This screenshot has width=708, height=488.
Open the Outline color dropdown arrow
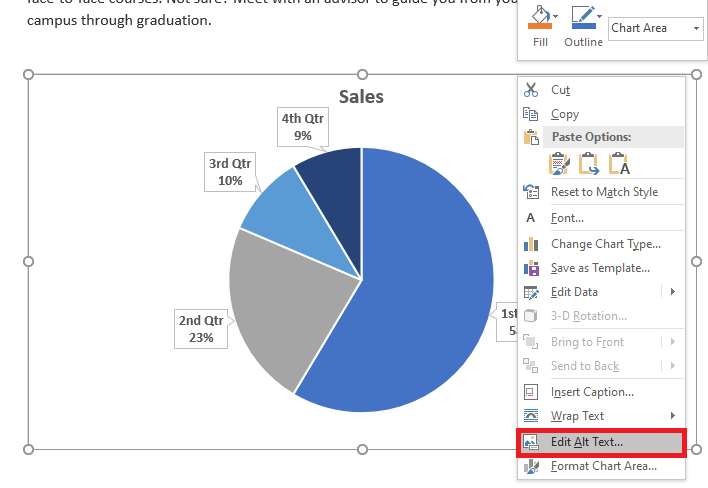tap(600, 16)
